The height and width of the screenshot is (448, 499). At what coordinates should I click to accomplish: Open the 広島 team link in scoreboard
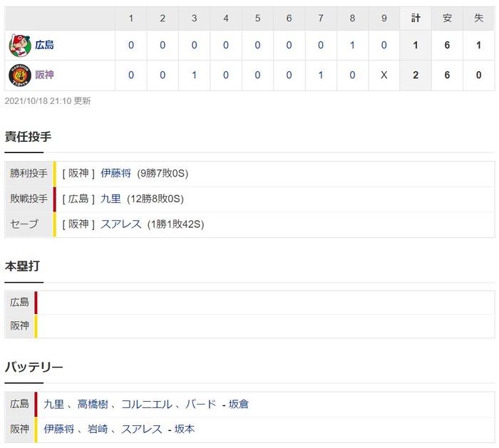click(44, 45)
